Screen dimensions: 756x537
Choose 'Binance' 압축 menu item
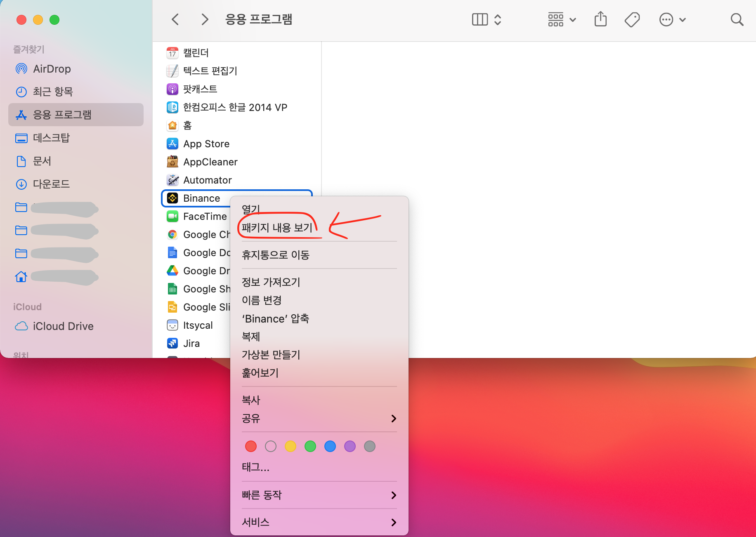pos(319,318)
